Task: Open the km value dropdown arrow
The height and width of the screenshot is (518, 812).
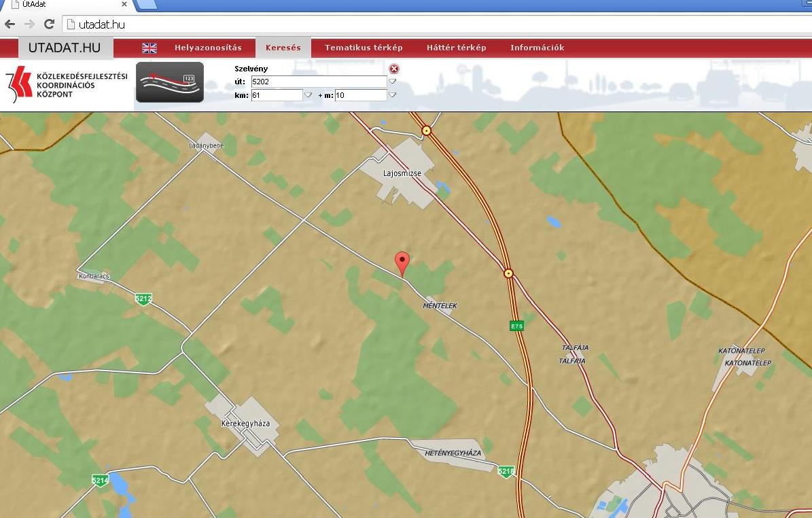Action: click(x=308, y=95)
